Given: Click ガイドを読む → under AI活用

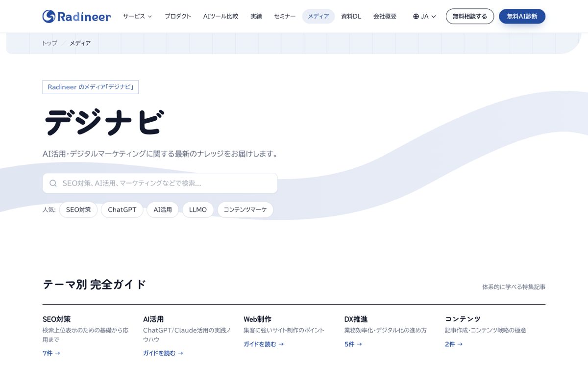Looking at the screenshot, I should pos(163,353).
